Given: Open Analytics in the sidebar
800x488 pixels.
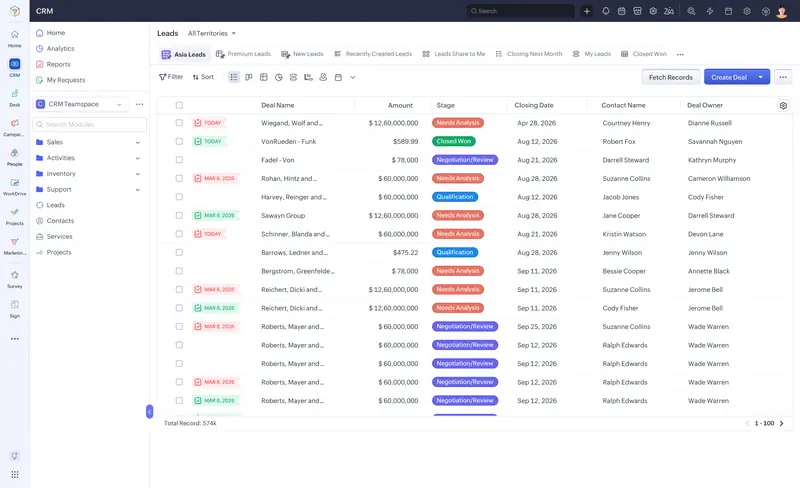Looking at the screenshot, I should coord(61,48).
